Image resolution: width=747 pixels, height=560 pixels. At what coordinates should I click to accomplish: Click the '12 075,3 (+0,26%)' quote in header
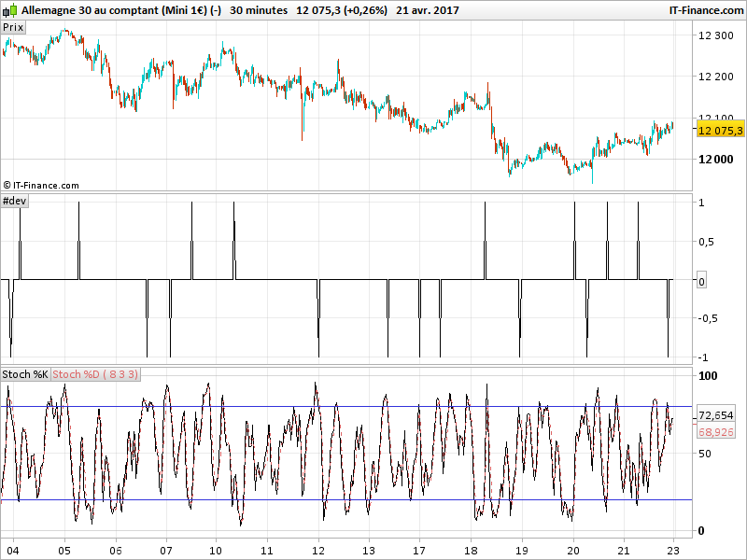[342, 10]
